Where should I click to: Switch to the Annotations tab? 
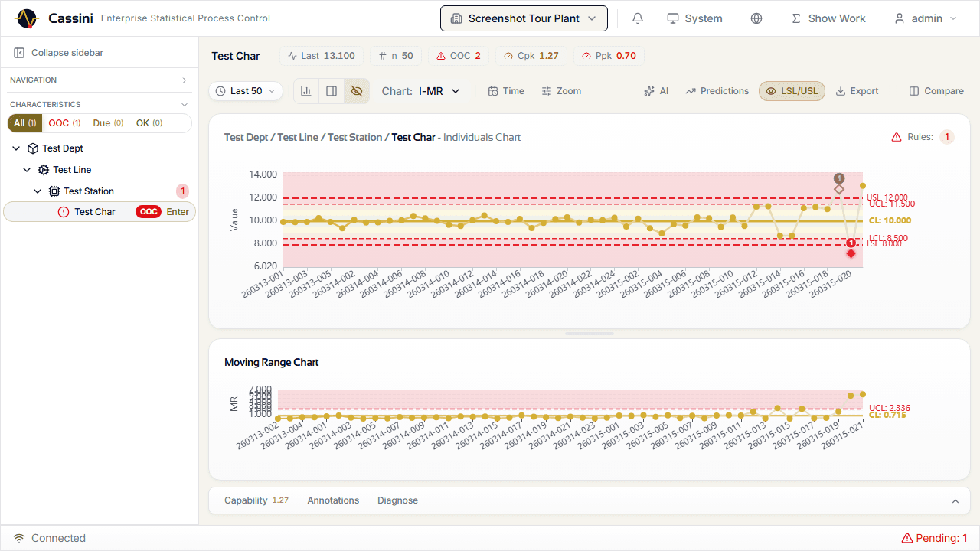click(333, 500)
